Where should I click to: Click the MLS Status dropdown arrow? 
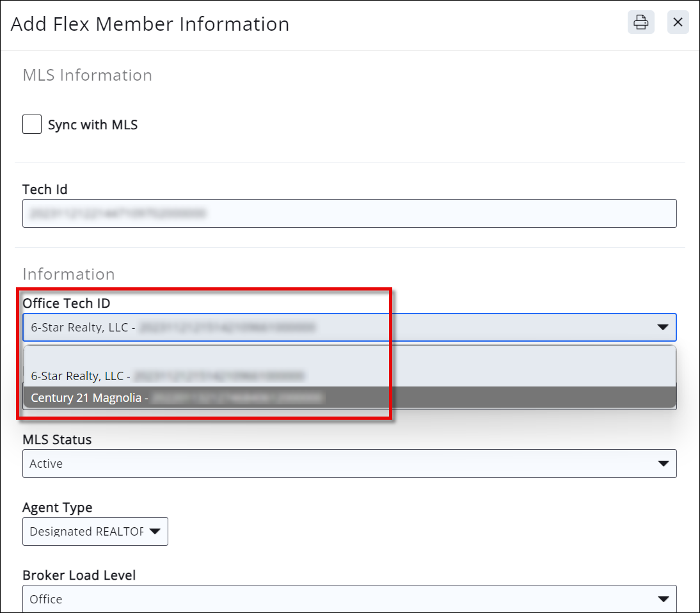pyautogui.click(x=662, y=463)
